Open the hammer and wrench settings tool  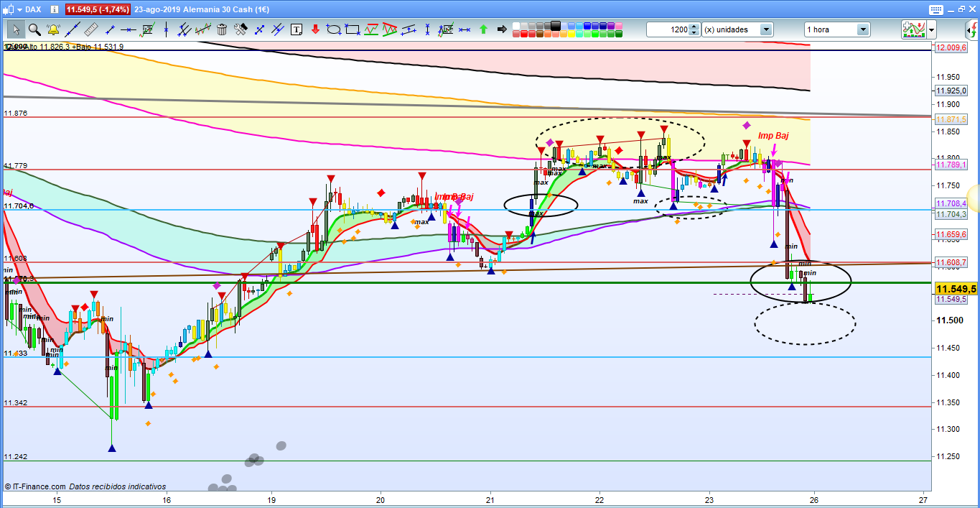[241, 29]
